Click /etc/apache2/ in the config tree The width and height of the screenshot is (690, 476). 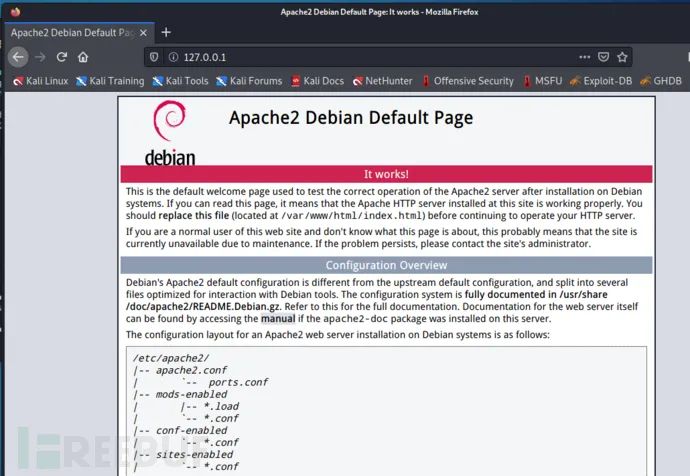(x=171, y=358)
